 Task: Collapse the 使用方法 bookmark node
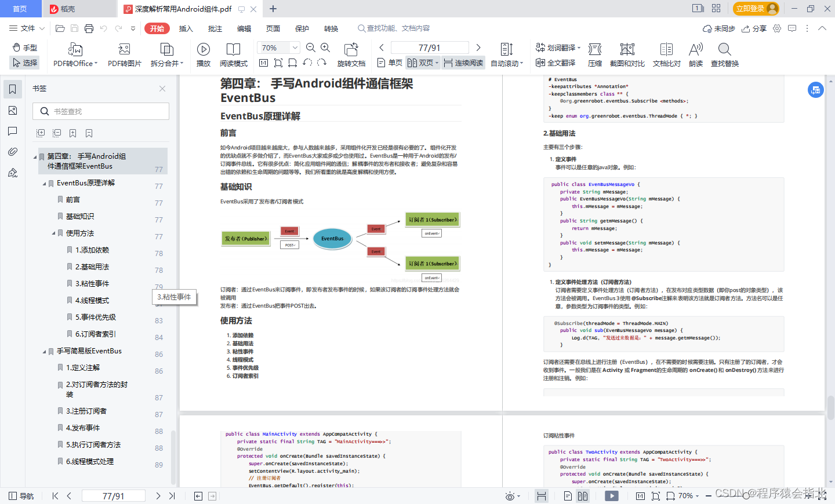pyautogui.click(x=53, y=234)
